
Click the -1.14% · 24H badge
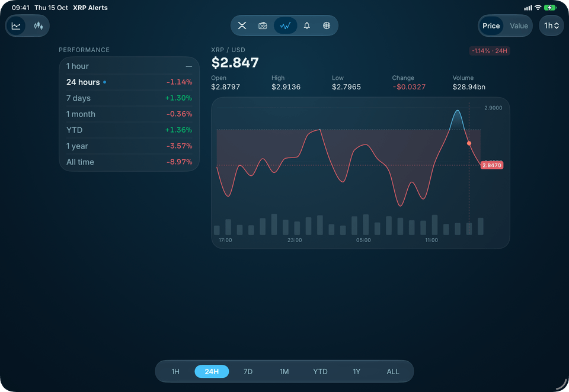pos(489,51)
